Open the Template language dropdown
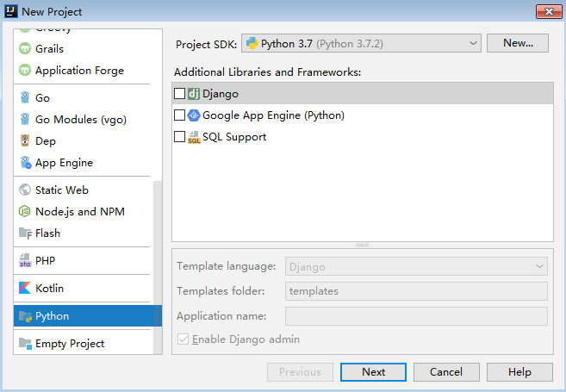This screenshot has width=566, height=392. coord(416,266)
